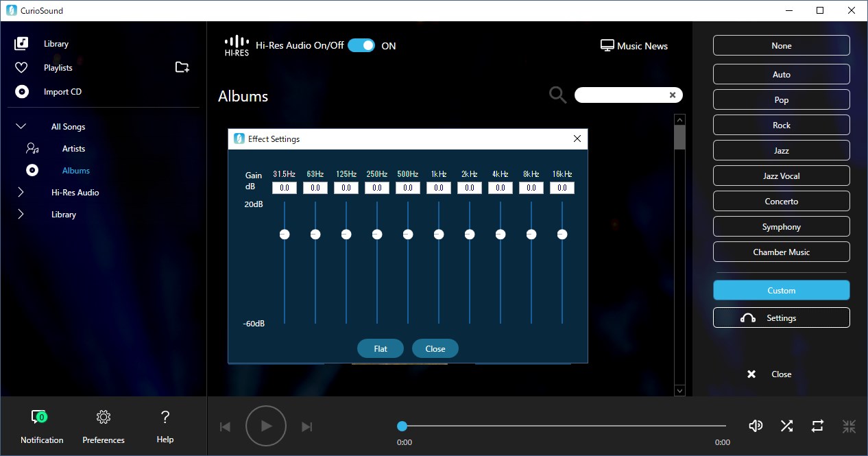Expand the Library tree node
The image size is (868, 456).
click(x=21, y=214)
